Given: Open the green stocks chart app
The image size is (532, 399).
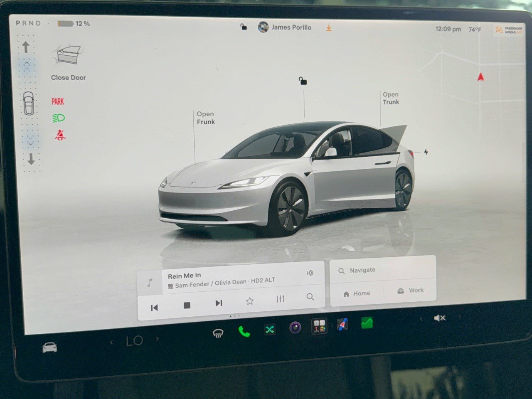Looking at the screenshot, I should (x=367, y=323).
